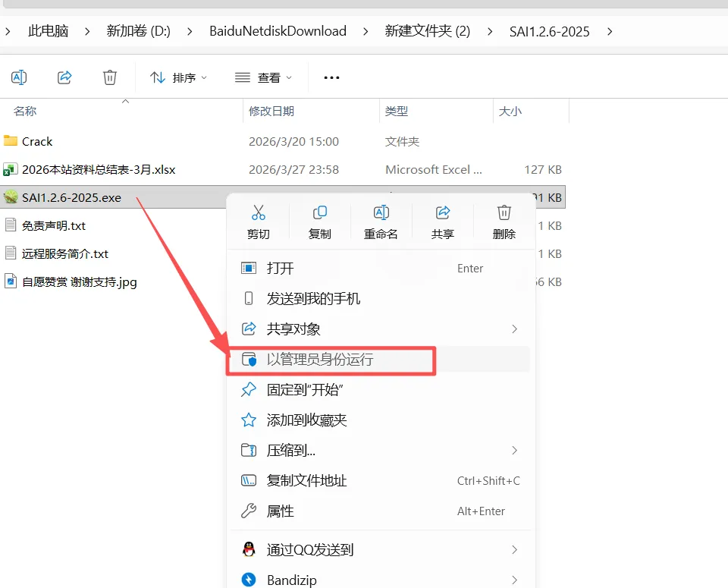Expand the arrow next to 压缩到...
The width and height of the screenshot is (728, 588).
click(514, 451)
